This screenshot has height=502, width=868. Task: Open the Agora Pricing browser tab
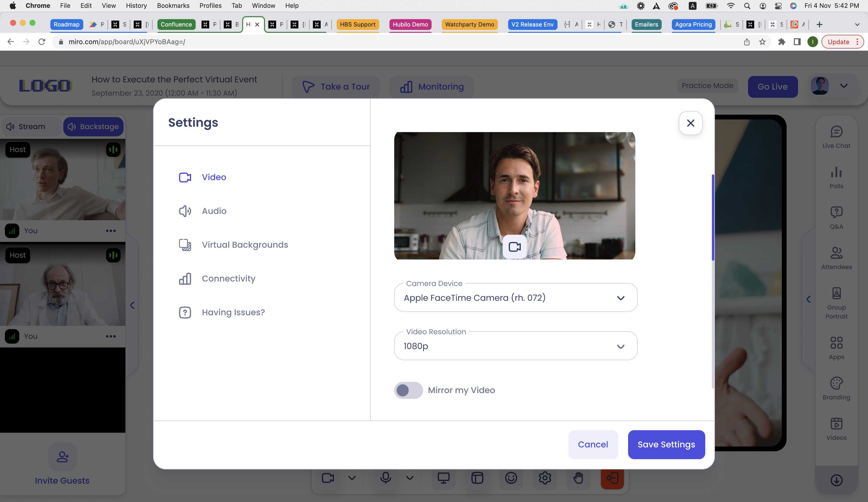tap(693, 24)
